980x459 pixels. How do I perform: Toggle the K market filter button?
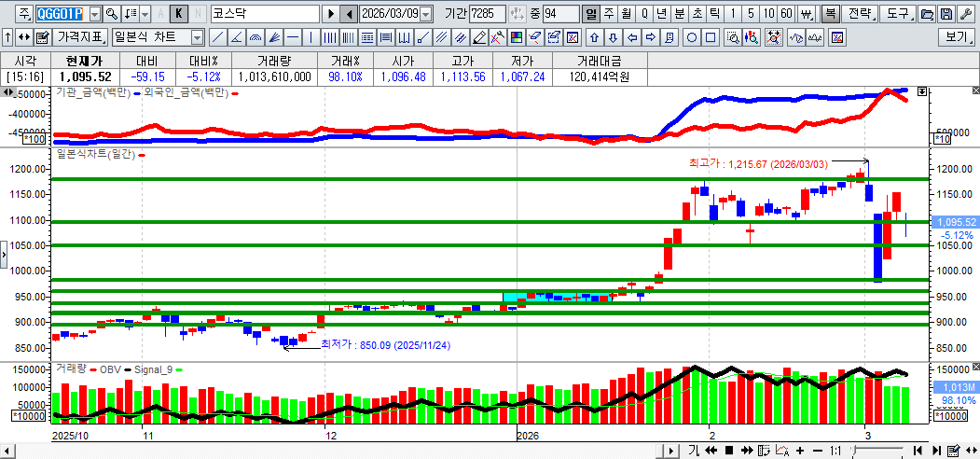coord(179,14)
